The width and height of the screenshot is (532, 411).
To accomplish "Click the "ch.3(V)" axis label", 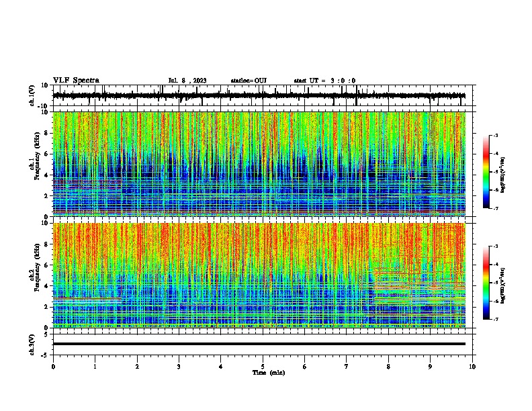I will (x=32, y=345).
